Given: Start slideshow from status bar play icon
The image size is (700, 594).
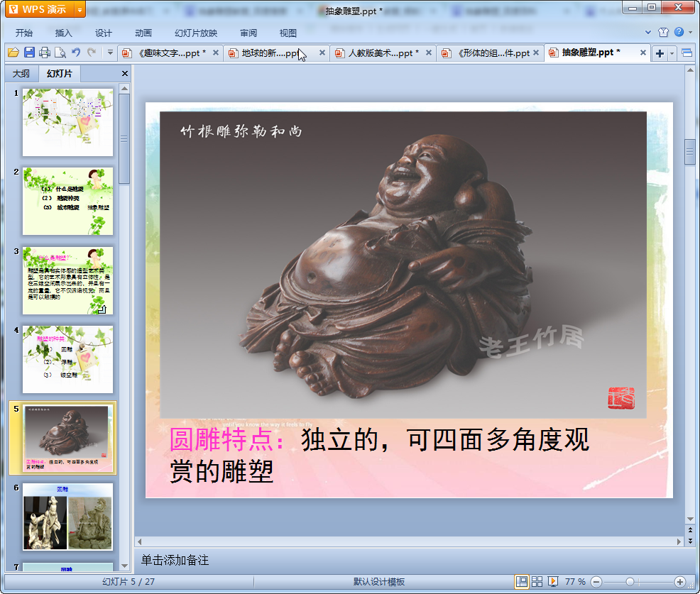Looking at the screenshot, I should pos(552,581).
